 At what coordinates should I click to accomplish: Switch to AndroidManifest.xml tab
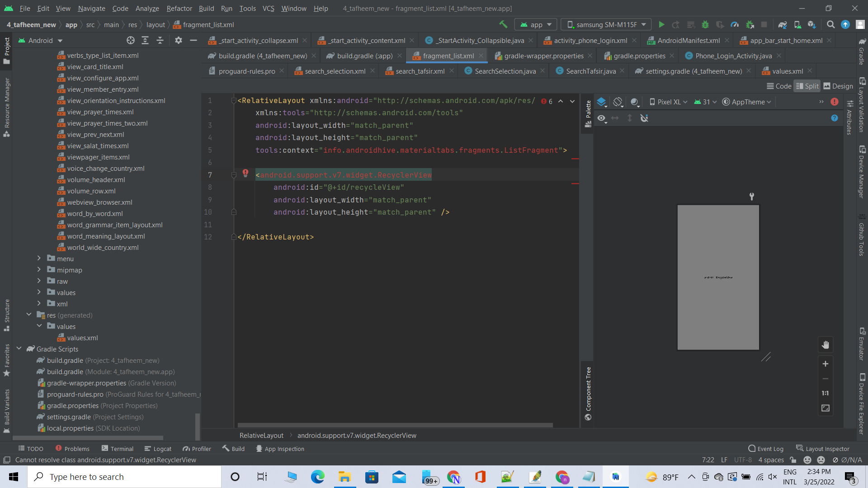pyautogui.click(x=688, y=40)
